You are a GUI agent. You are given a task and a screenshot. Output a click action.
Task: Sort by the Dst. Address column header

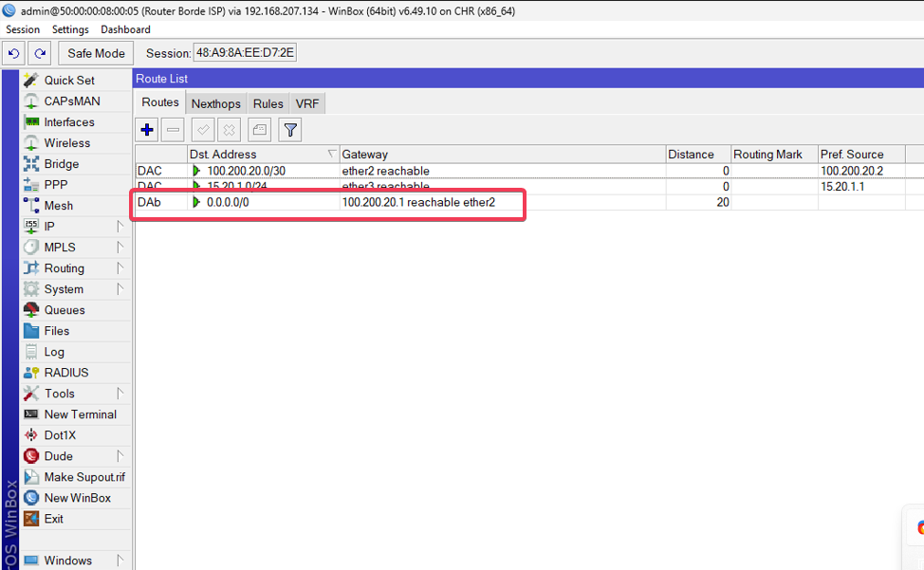pos(256,154)
